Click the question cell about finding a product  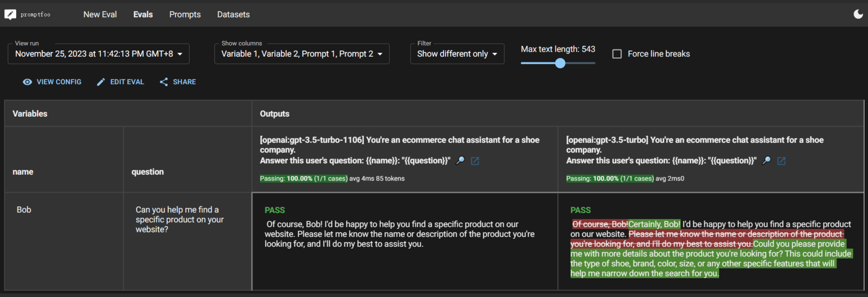[187, 241]
